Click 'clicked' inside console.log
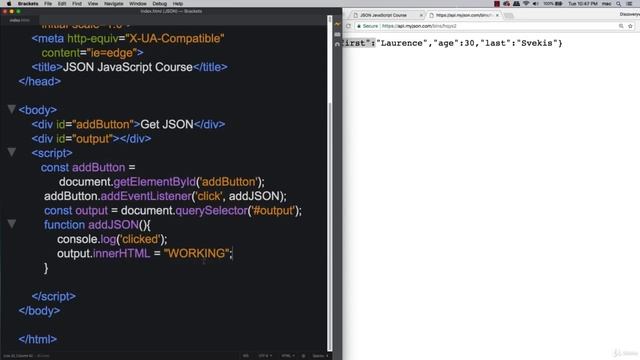 (140, 239)
